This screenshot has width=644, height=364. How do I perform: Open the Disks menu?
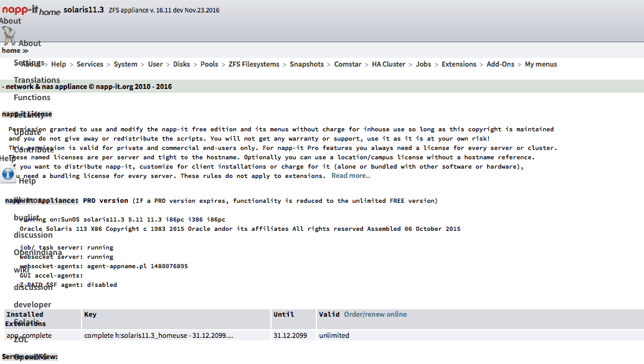click(x=181, y=64)
